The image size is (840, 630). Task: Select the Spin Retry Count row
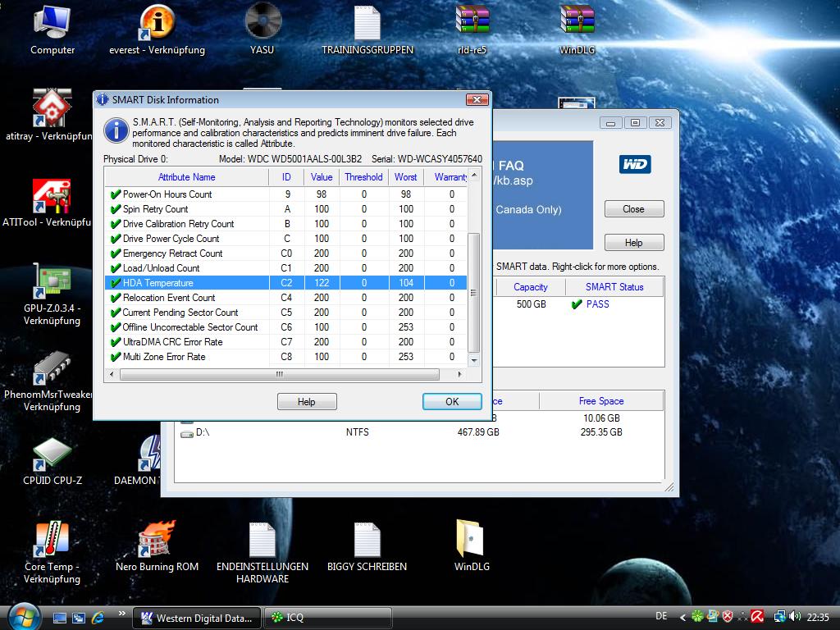(x=286, y=209)
